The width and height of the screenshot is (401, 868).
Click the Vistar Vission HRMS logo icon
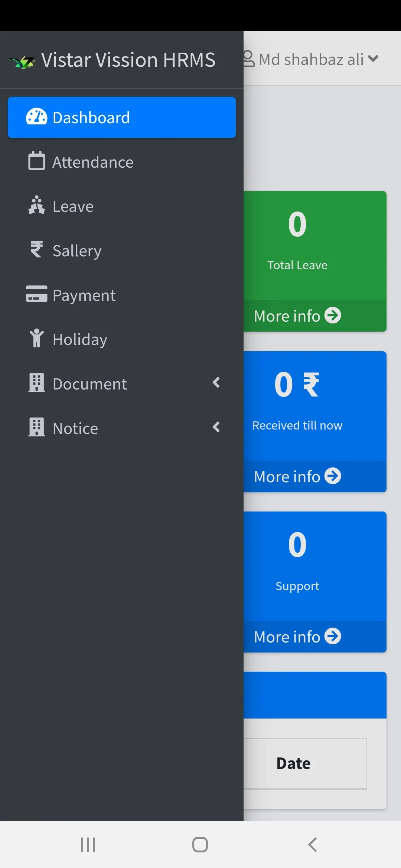[x=22, y=62]
